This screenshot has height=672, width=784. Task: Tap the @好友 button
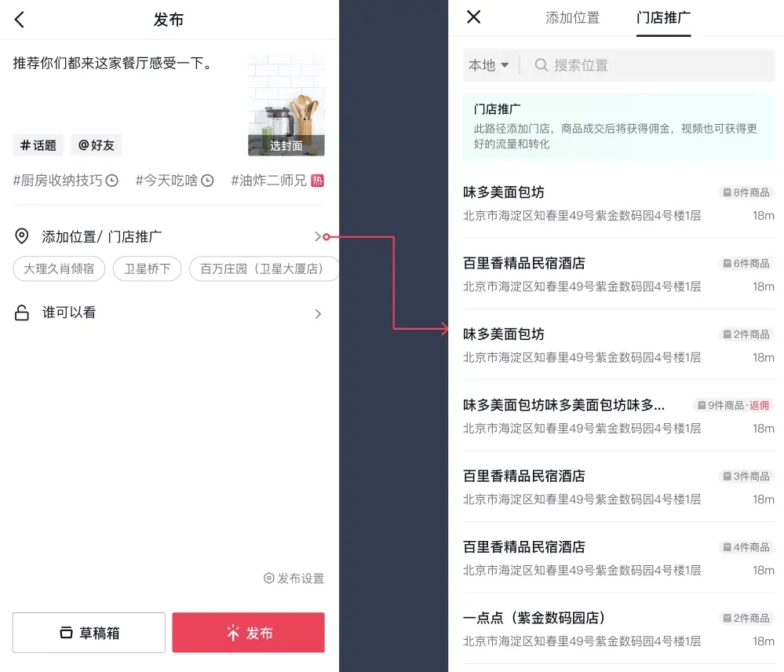click(97, 145)
